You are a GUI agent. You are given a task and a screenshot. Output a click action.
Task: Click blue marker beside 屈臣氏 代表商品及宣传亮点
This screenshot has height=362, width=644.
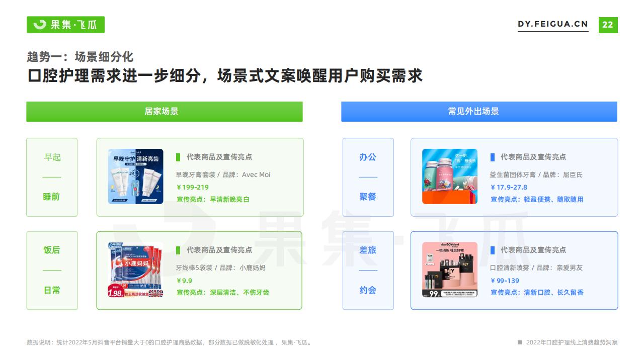click(x=493, y=157)
